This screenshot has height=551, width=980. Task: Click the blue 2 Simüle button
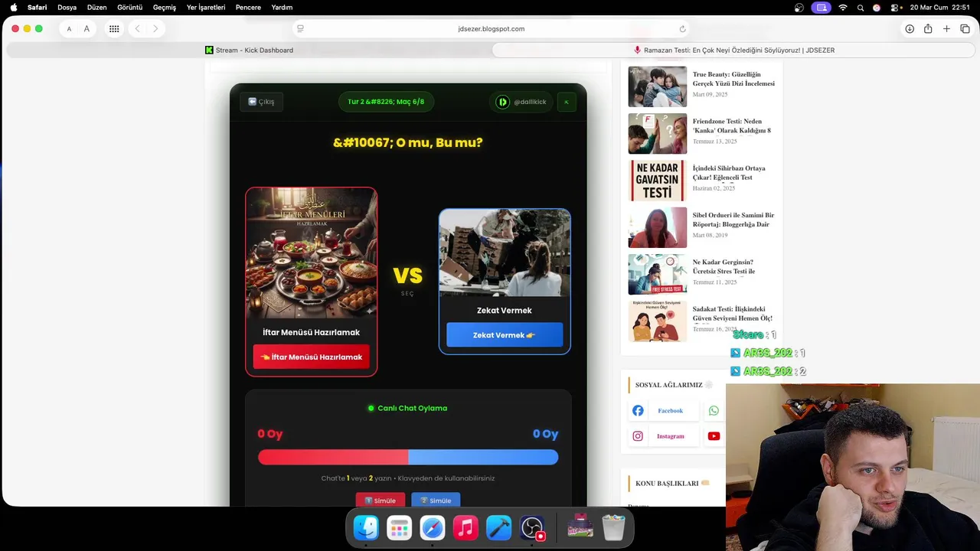(x=436, y=500)
